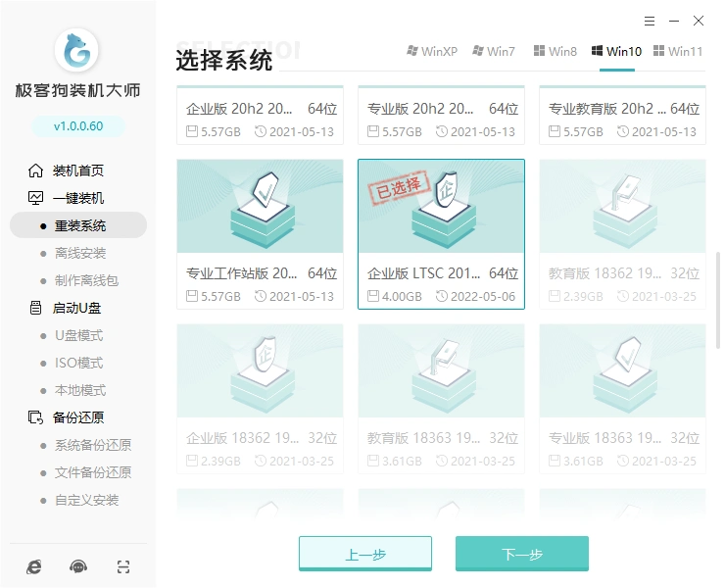Screen dimensions: 725x588
Task: Click the USB drive icon beside 启动U盘
Action: coord(35,308)
